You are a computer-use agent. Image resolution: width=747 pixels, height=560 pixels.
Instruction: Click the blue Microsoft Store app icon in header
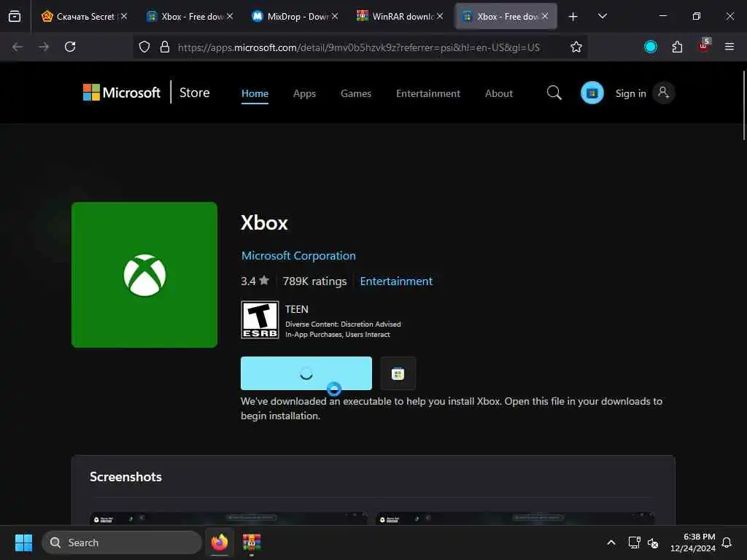(592, 93)
